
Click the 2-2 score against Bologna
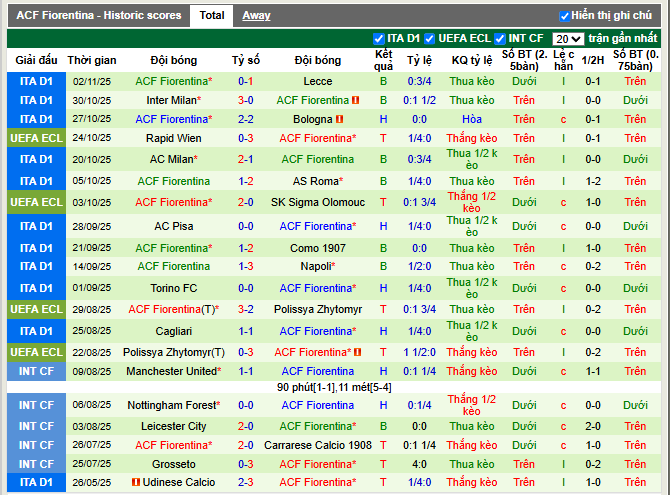[x=246, y=119]
